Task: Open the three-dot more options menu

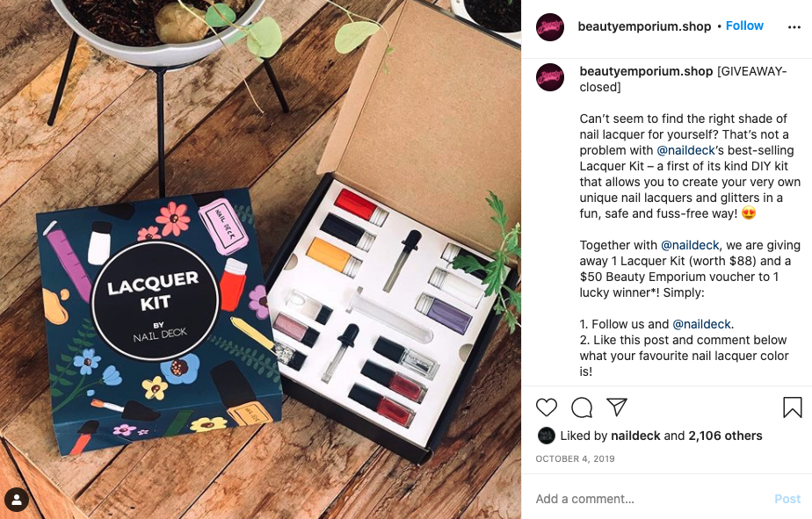Action: tap(794, 27)
